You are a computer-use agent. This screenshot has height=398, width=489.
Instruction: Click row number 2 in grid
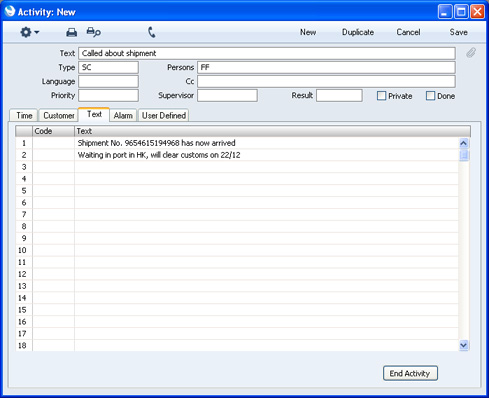24,155
